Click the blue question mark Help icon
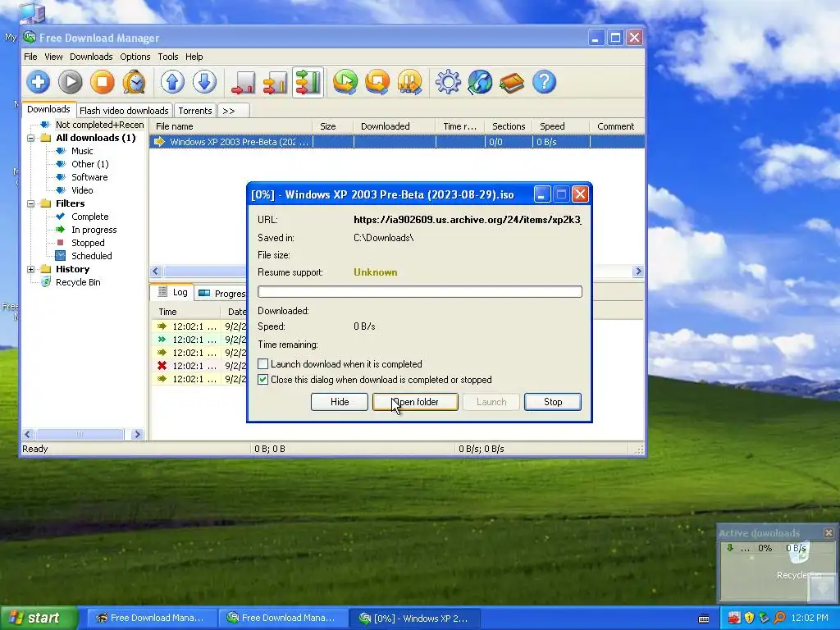The height and width of the screenshot is (630, 840). click(x=545, y=82)
